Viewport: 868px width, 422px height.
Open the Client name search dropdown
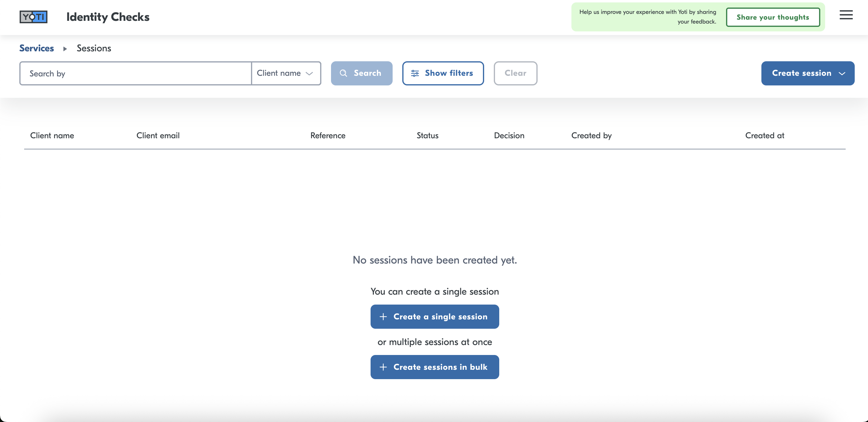[286, 73]
